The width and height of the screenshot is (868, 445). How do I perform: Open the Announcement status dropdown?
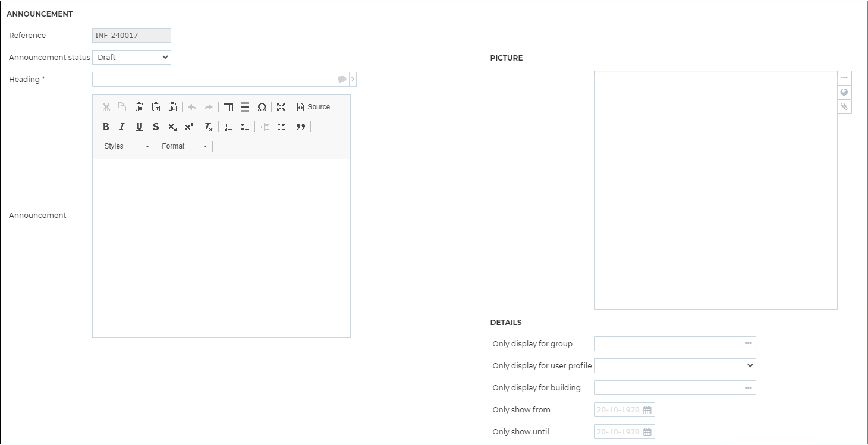tap(131, 58)
